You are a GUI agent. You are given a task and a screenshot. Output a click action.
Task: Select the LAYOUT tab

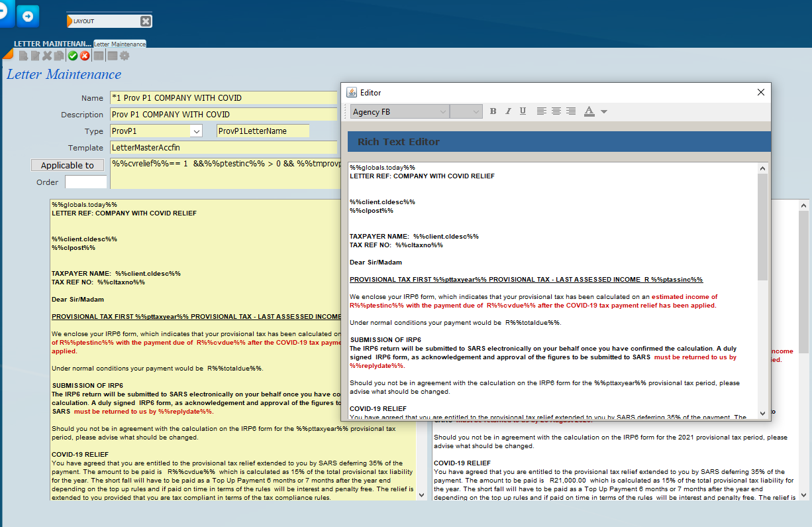pyautogui.click(x=103, y=21)
